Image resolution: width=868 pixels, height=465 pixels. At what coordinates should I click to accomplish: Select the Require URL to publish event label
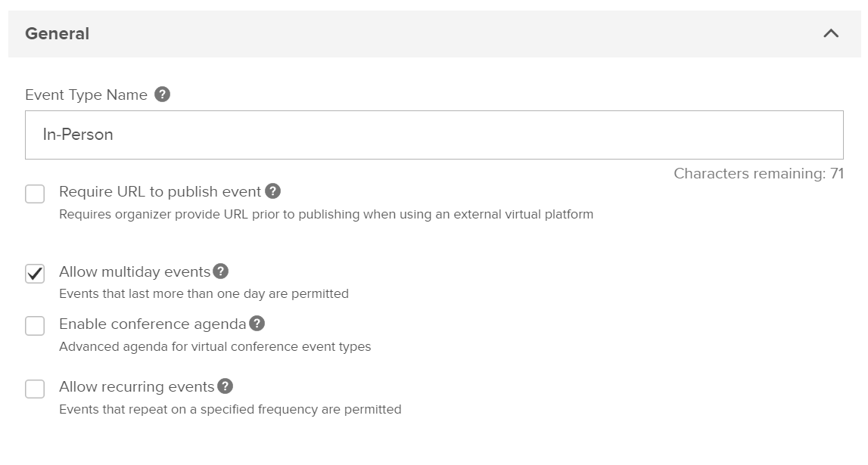coord(160,192)
